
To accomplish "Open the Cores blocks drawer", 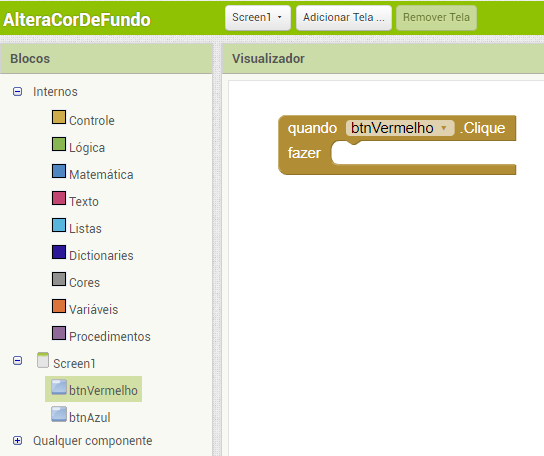I will click(x=84, y=283).
